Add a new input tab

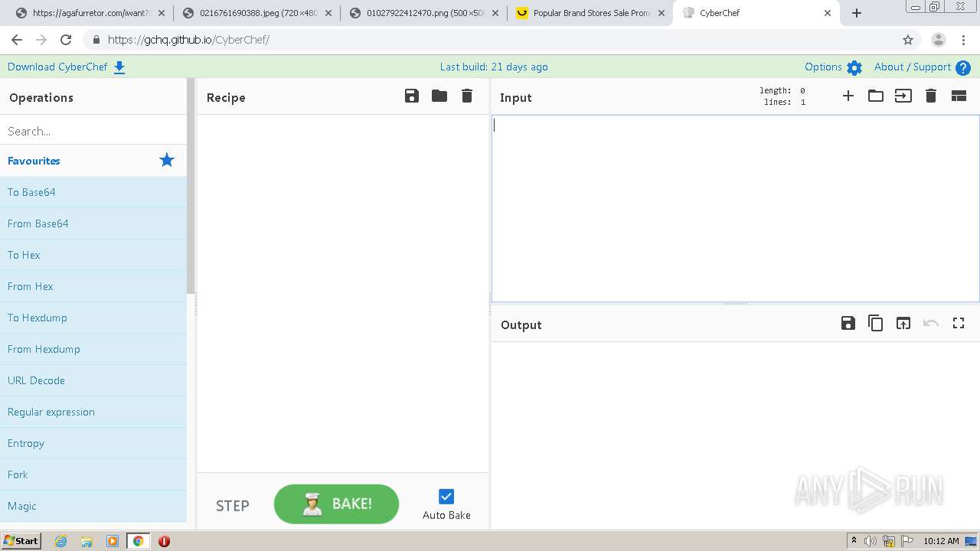point(848,96)
